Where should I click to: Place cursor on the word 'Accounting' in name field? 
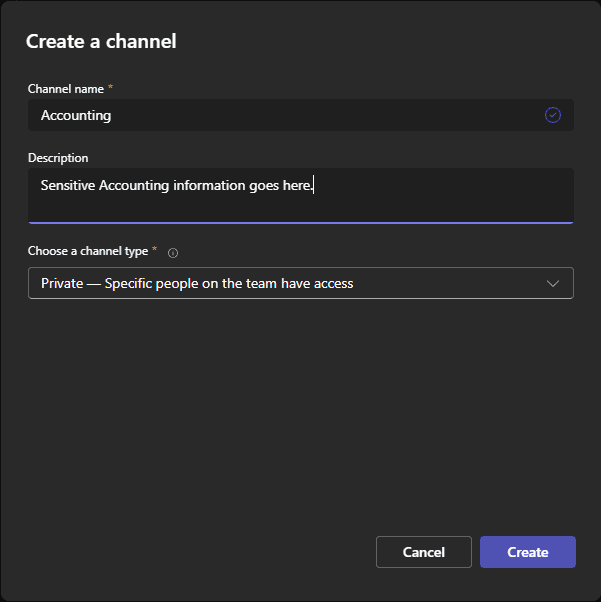(76, 115)
